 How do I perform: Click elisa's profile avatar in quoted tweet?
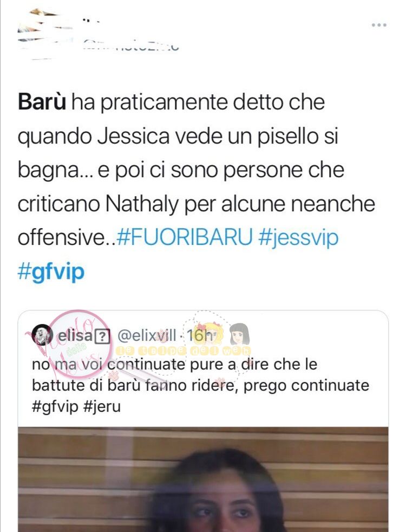[x=42, y=335]
